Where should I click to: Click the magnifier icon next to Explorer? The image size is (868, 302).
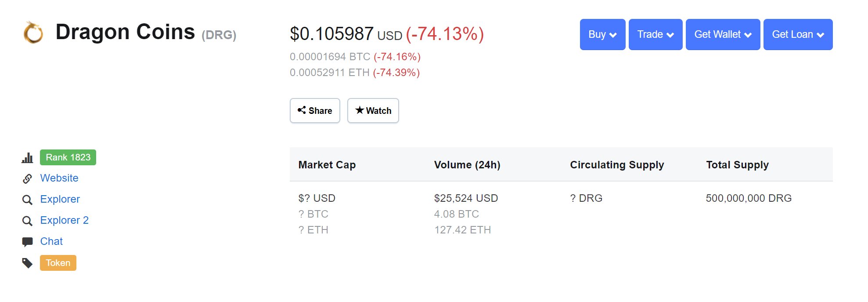click(27, 200)
